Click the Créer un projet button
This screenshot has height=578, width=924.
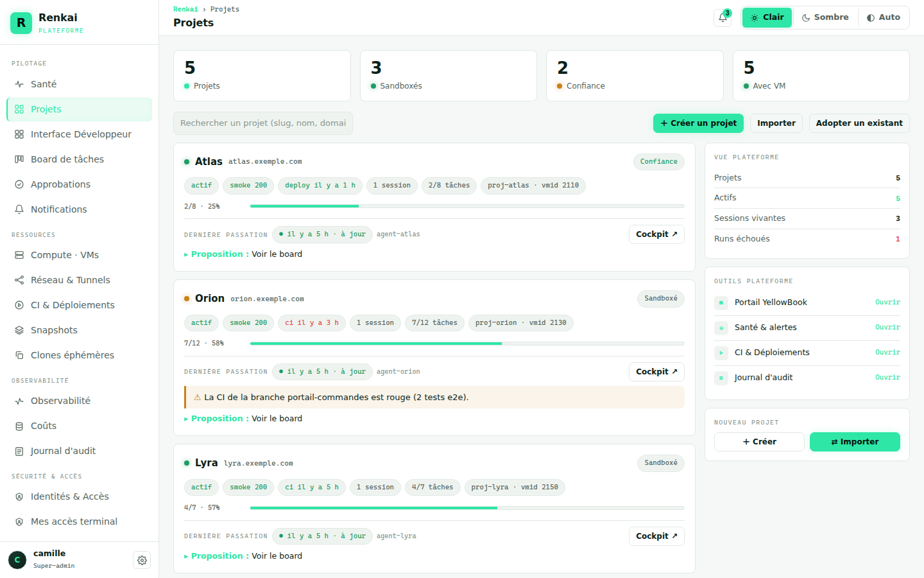pos(698,123)
